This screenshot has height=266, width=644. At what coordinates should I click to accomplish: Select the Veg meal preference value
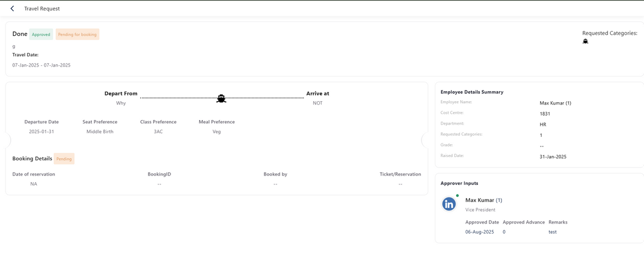coord(216,132)
